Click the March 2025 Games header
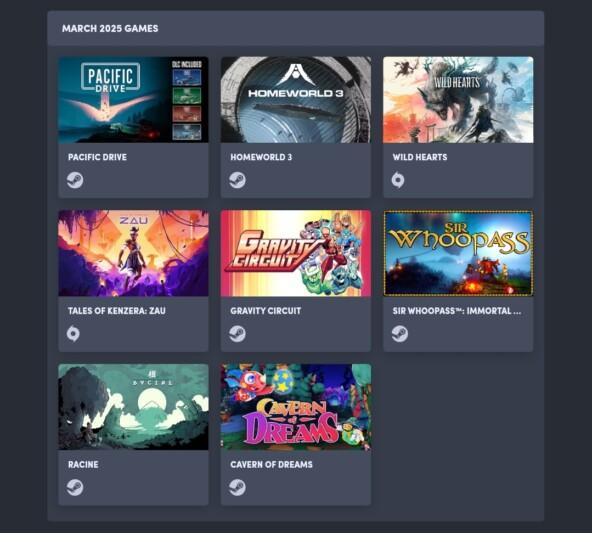This screenshot has width=592, height=533. click(110, 29)
